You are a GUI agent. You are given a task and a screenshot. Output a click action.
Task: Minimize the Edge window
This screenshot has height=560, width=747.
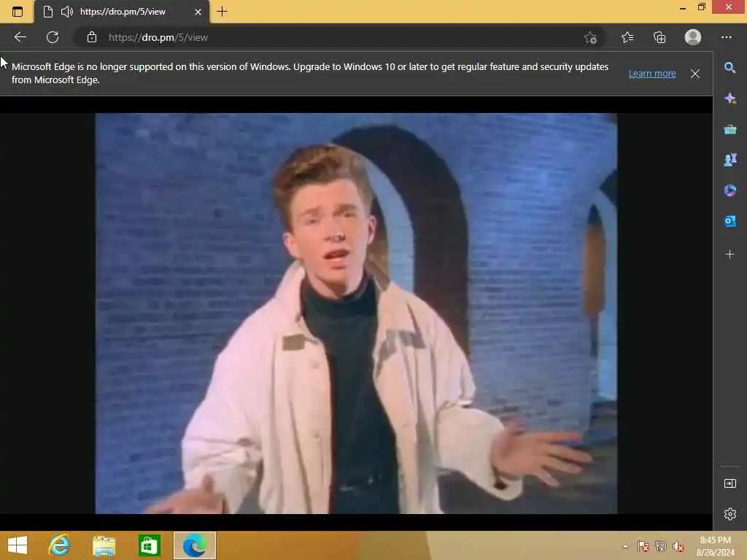click(x=683, y=7)
